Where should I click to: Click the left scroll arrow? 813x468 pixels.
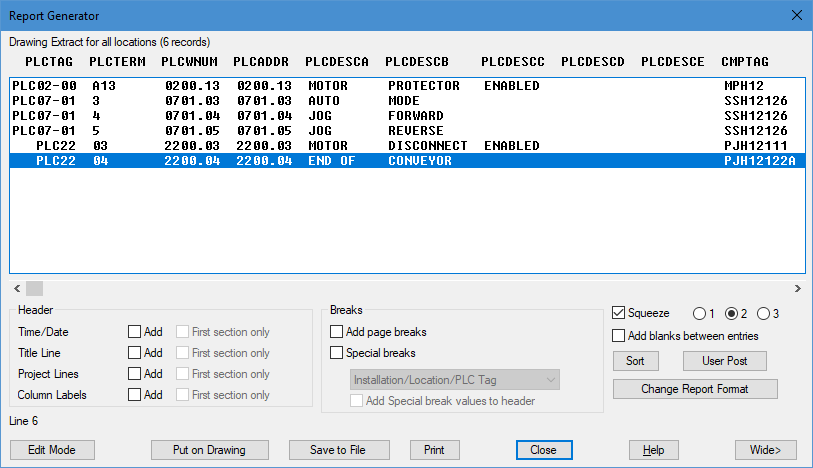17,288
